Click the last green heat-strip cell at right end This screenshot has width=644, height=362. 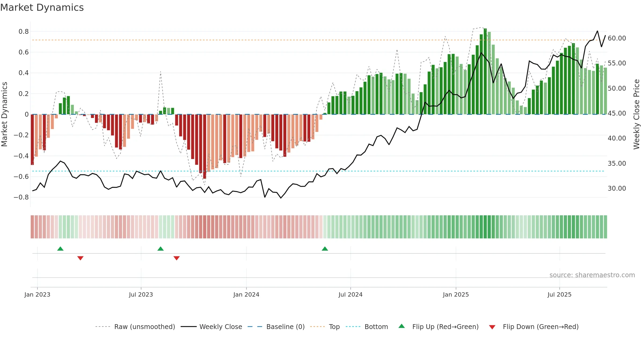pos(605,227)
